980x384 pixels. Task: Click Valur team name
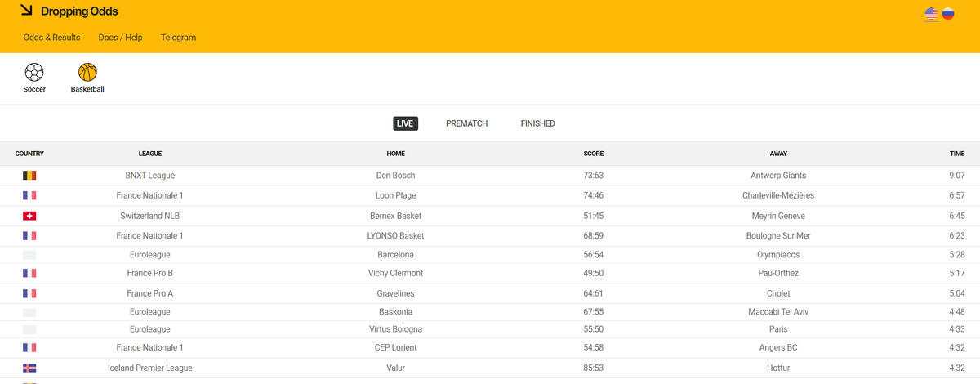click(396, 368)
